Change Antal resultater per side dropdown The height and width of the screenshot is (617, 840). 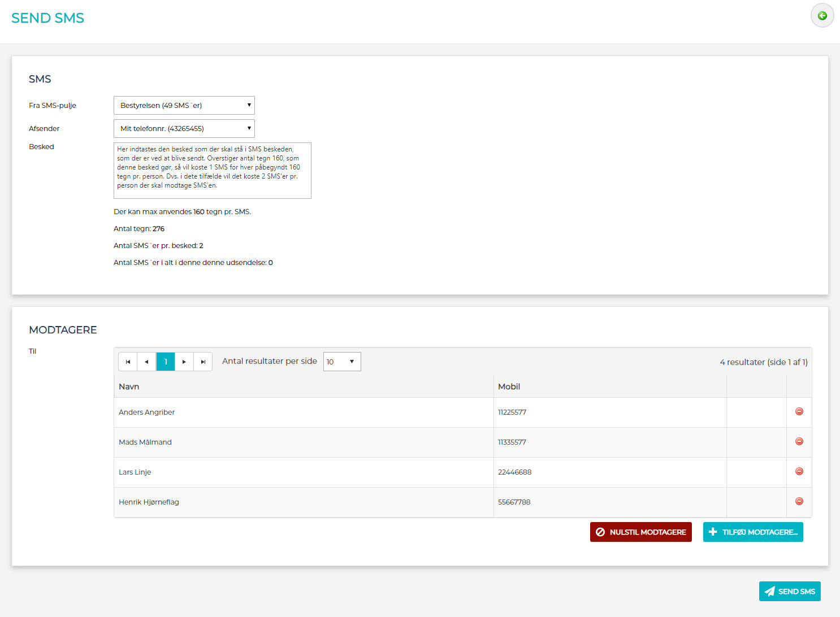[341, 362]
